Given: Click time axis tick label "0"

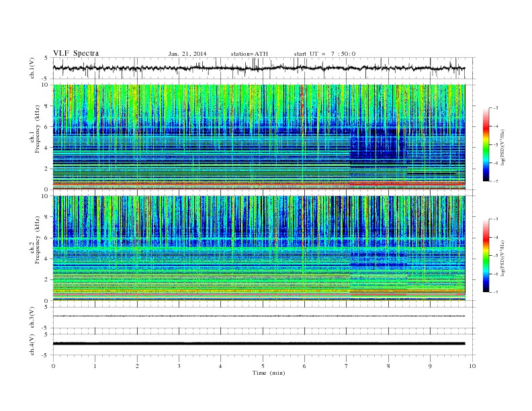Looking at the screenshot, I should coord(53,366).
